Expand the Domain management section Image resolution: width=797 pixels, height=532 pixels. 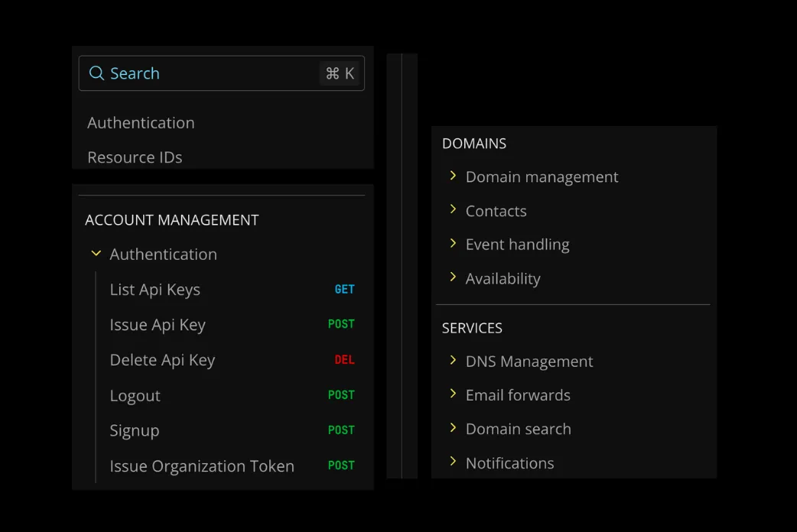[x=542, y=177]
